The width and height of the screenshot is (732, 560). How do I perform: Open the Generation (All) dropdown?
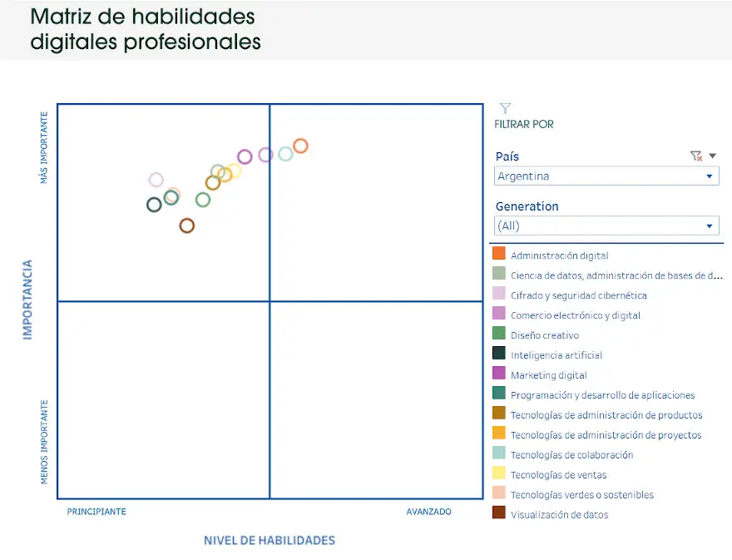click(606, 226)
